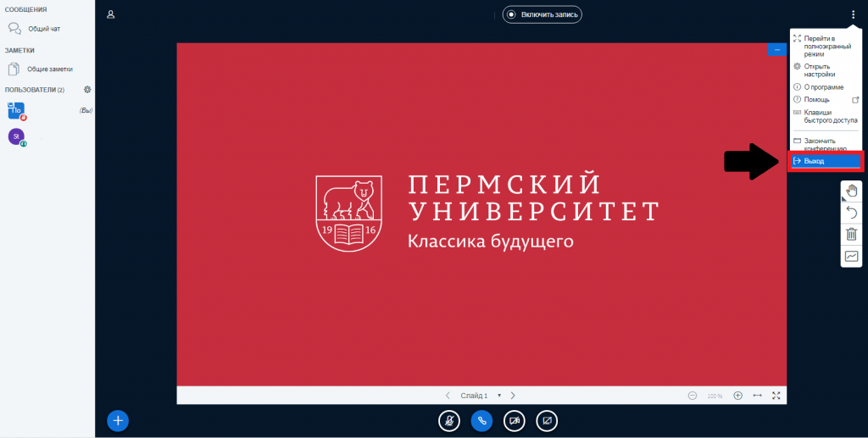Expand the blue plus actions menu
868x438 pixels.
coord(119,420)
